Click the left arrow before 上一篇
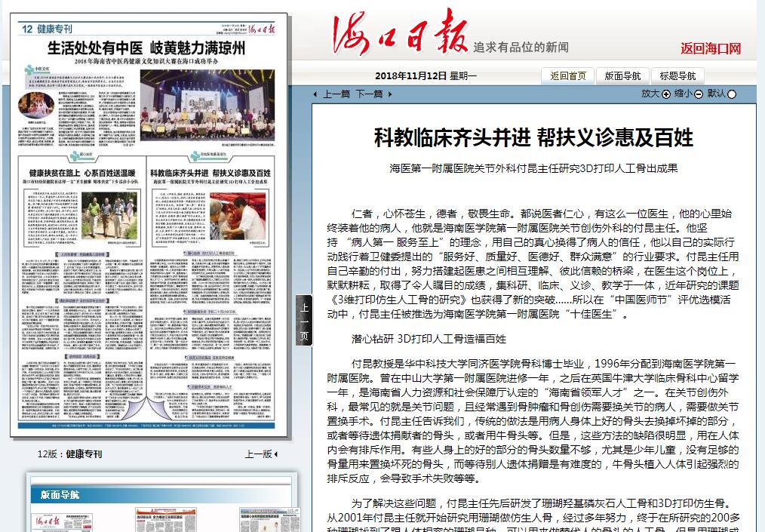 coord(315,94)
